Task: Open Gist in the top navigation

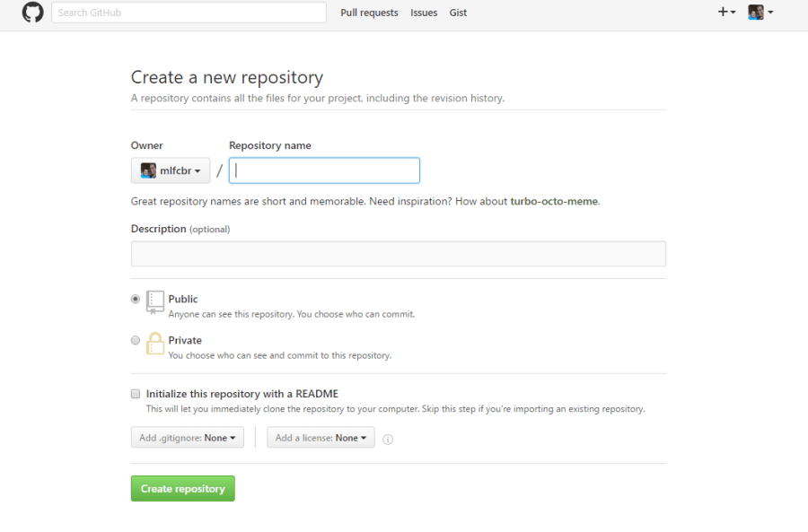Action: pos(458,13)
